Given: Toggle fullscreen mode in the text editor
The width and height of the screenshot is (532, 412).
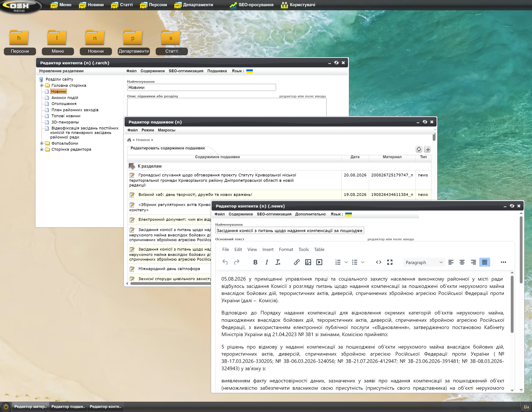Looking at the screenshot, I should [x=390, y=262].
